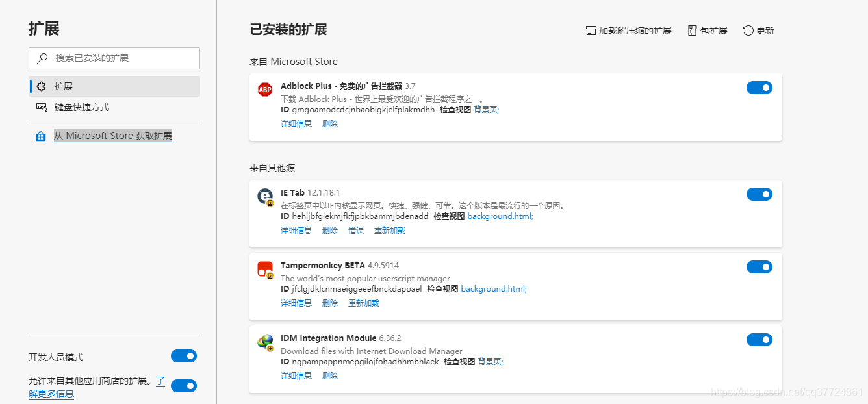Click 错误 link for IE Tab
This screenshot has height=404, width=868.
click(356, 230)
